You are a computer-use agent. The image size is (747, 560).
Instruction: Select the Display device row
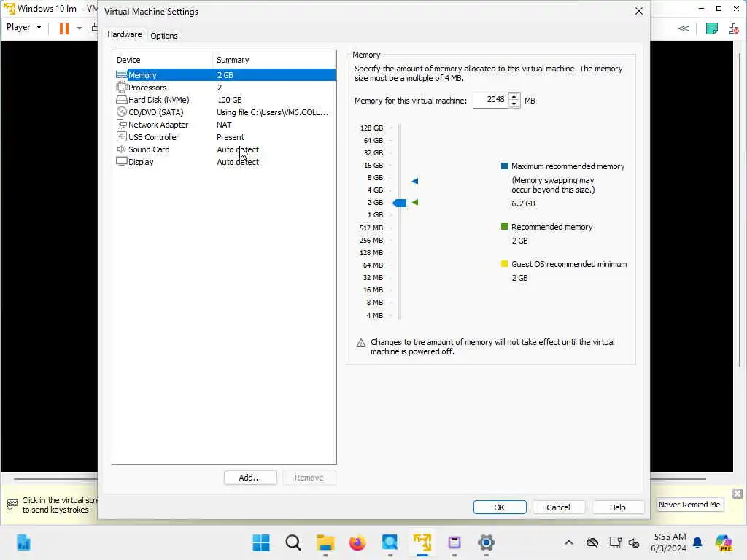[225, 161]
